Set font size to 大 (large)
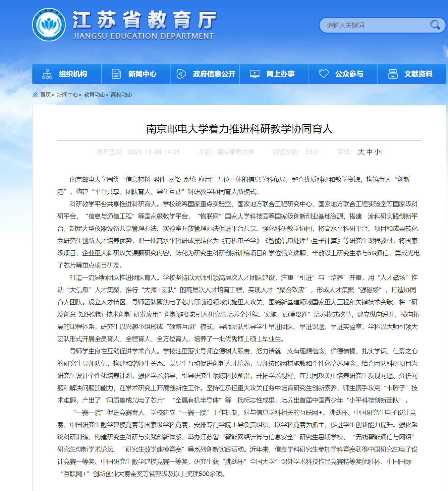 (361, 152)
